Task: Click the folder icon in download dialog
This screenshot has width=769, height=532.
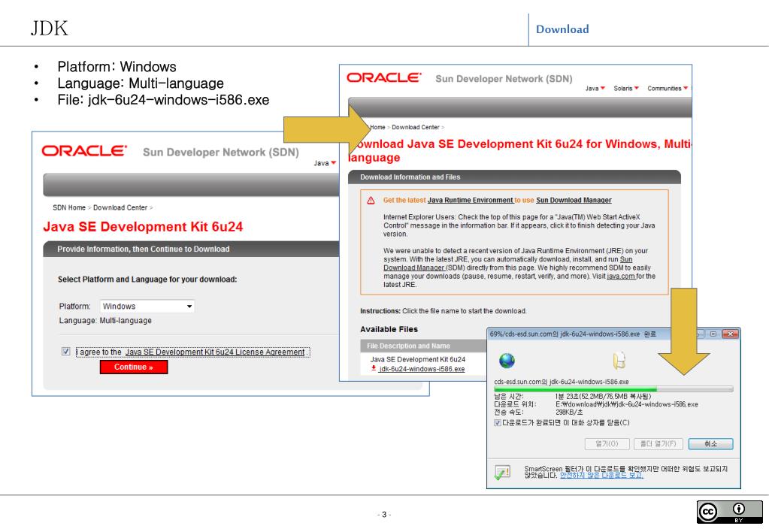Action: (x=619, y=361)
